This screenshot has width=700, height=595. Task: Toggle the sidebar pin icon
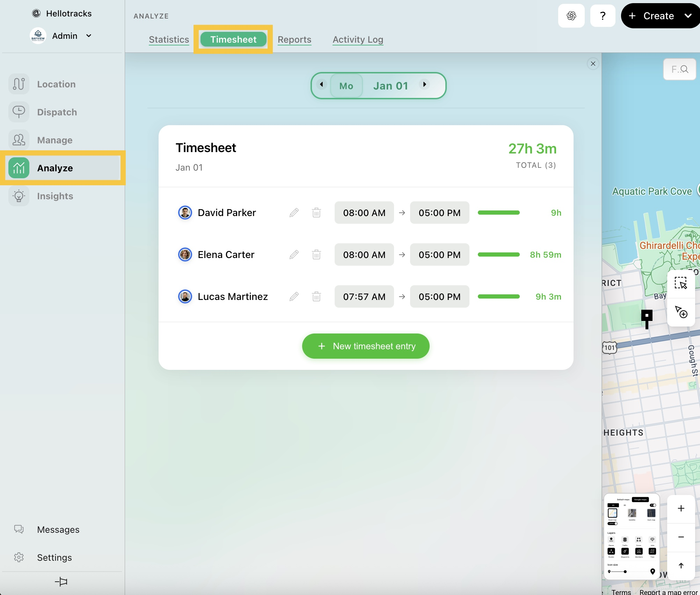click(61, 581)
